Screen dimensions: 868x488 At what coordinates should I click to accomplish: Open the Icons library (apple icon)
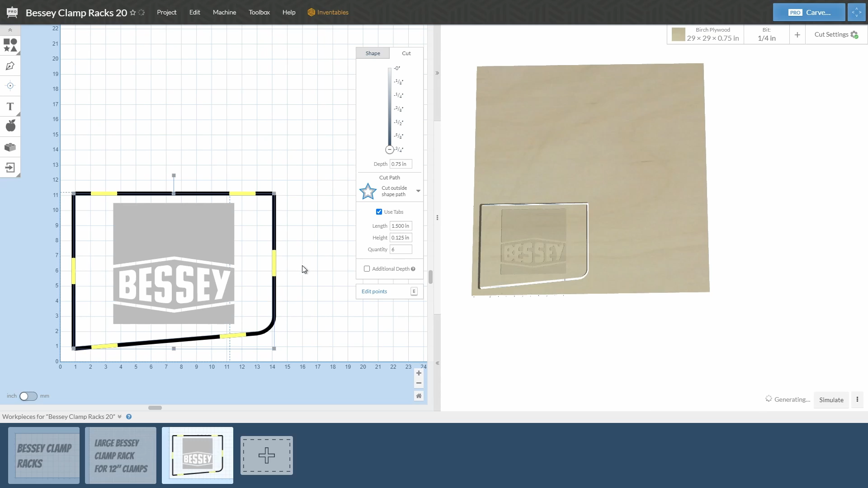point(10,126)
